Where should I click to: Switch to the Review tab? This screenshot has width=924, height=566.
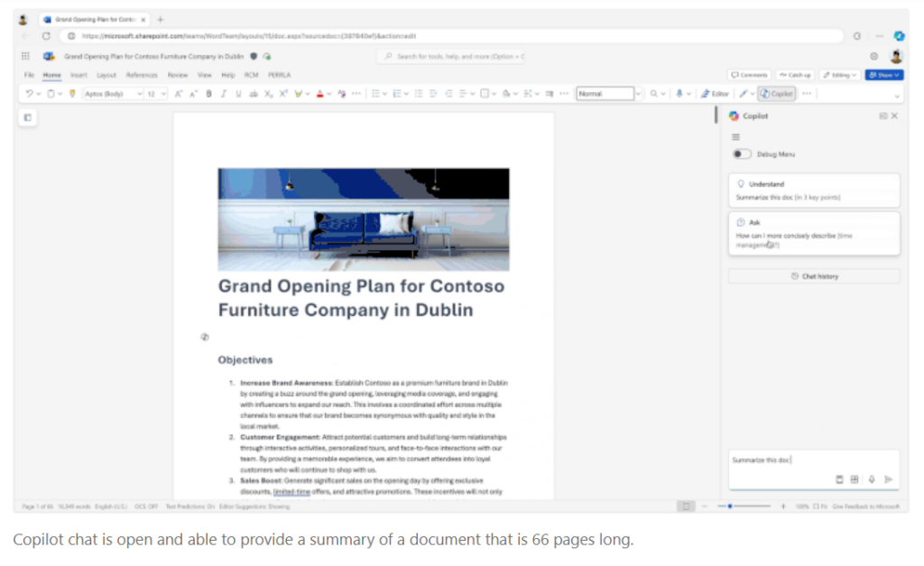[178, 75]
